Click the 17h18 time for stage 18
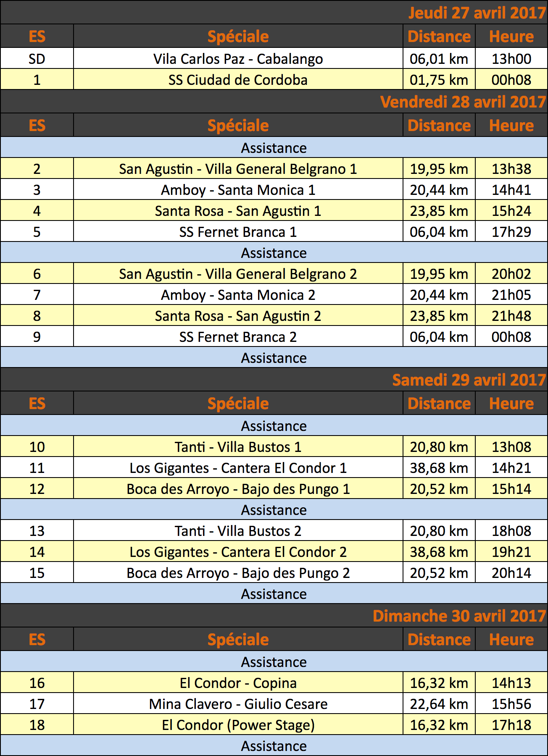This screenshot has width=548, height=756. point(511,725)
